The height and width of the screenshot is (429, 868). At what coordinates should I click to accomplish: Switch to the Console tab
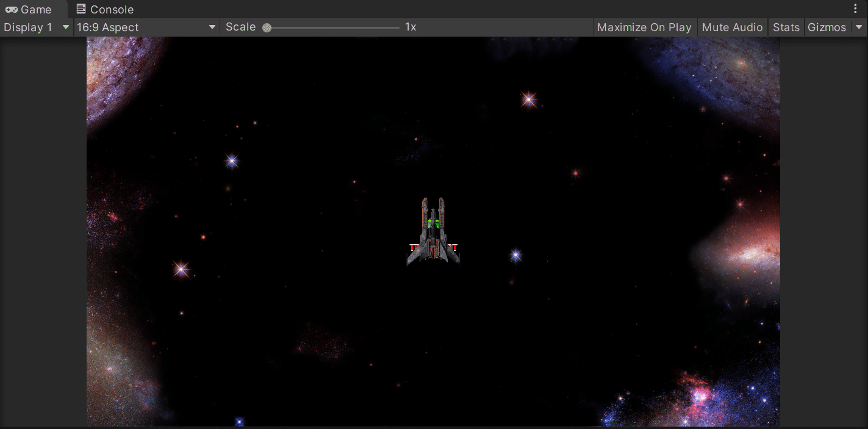coord(105,9)
